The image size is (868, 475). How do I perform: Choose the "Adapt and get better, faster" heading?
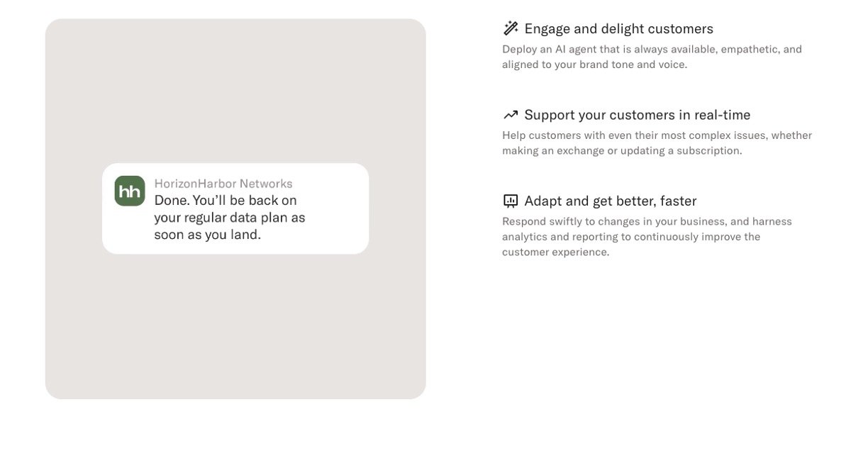tap(610, 201)
